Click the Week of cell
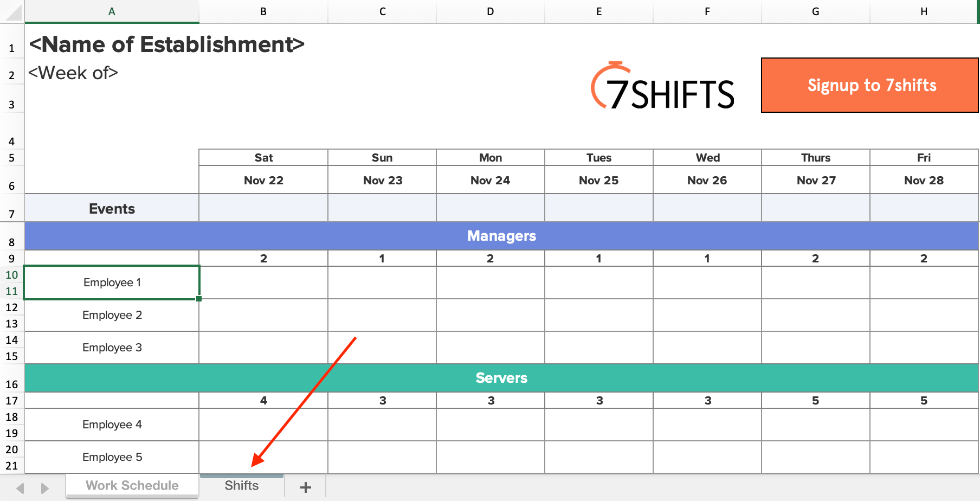980x501 pixels. 73,73
